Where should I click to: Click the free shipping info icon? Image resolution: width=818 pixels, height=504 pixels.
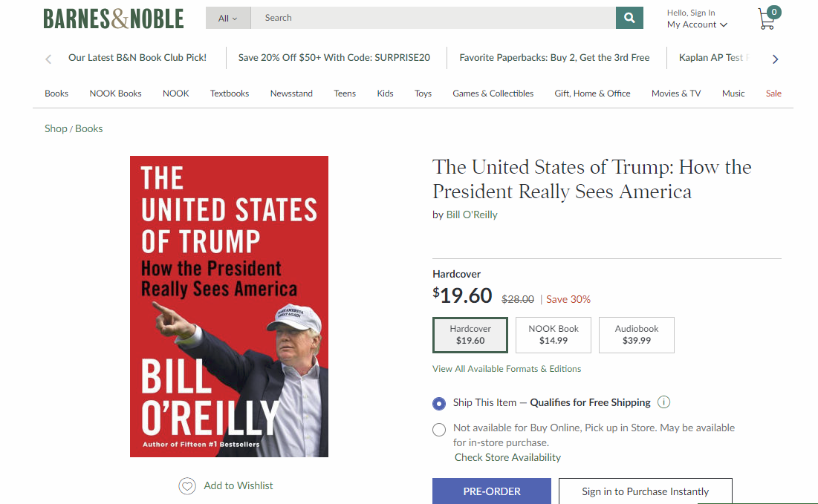click(664, 402)
